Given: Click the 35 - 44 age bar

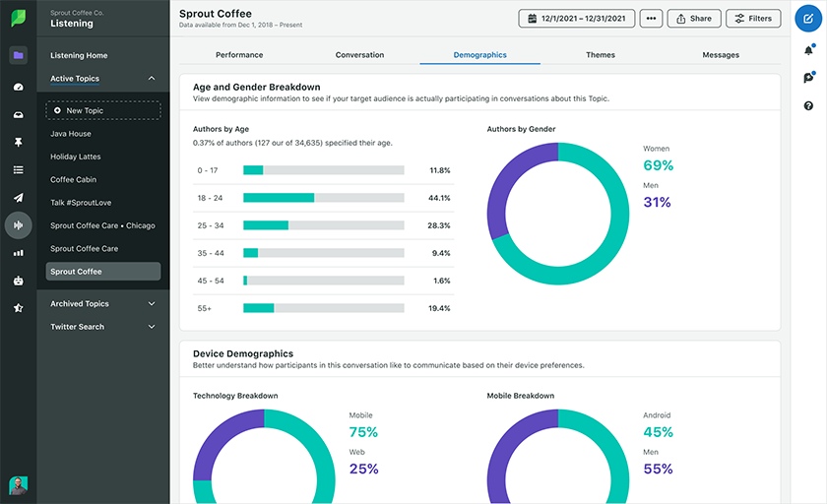Looking at the screenshot, I should click(x=323, y=253).
